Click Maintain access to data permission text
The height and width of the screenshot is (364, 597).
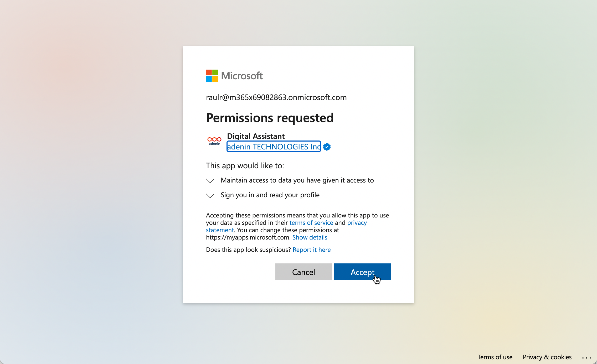297,180
